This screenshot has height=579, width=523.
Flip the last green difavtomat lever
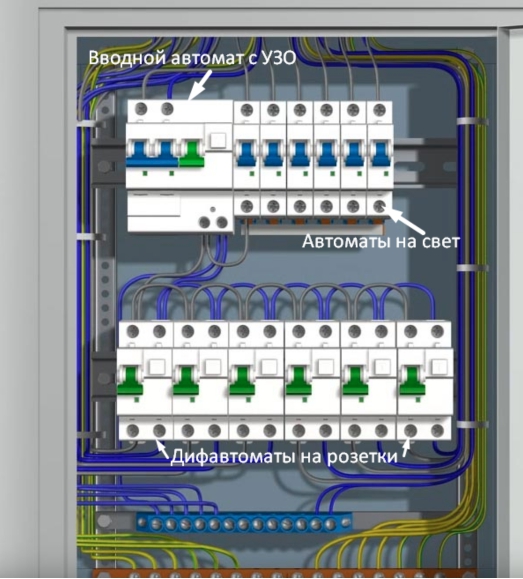coord(412,381)
